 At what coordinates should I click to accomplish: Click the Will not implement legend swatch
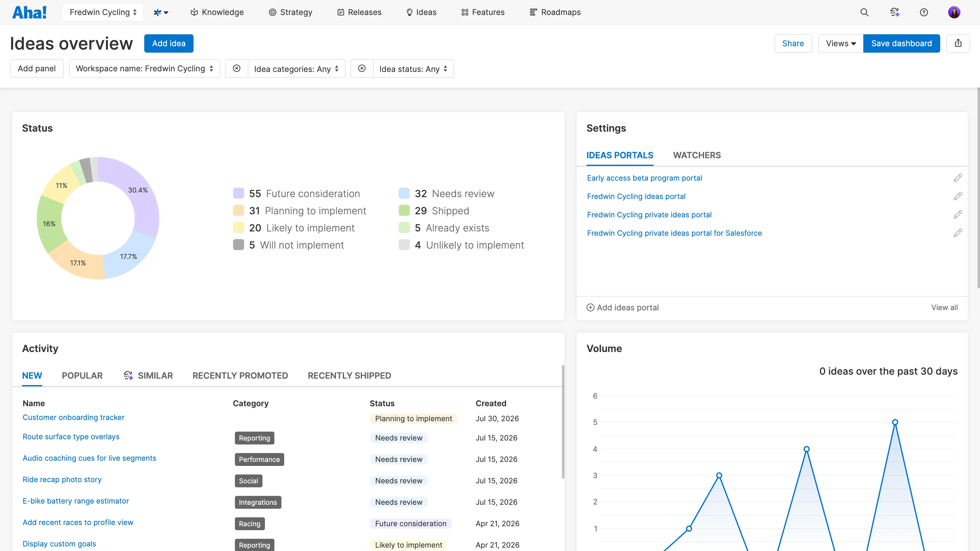(239, 245)
